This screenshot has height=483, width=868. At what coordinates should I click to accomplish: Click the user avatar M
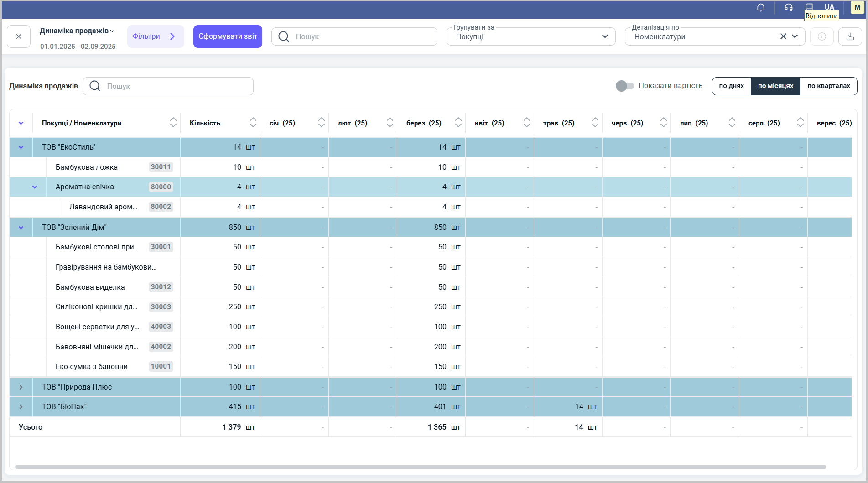[857, 7]
